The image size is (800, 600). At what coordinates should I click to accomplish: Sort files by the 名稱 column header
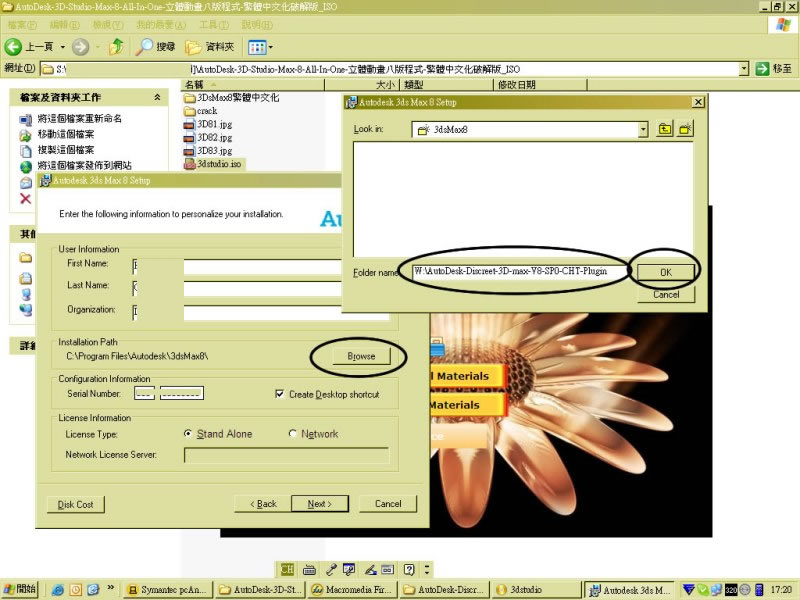tap(253, 85)
